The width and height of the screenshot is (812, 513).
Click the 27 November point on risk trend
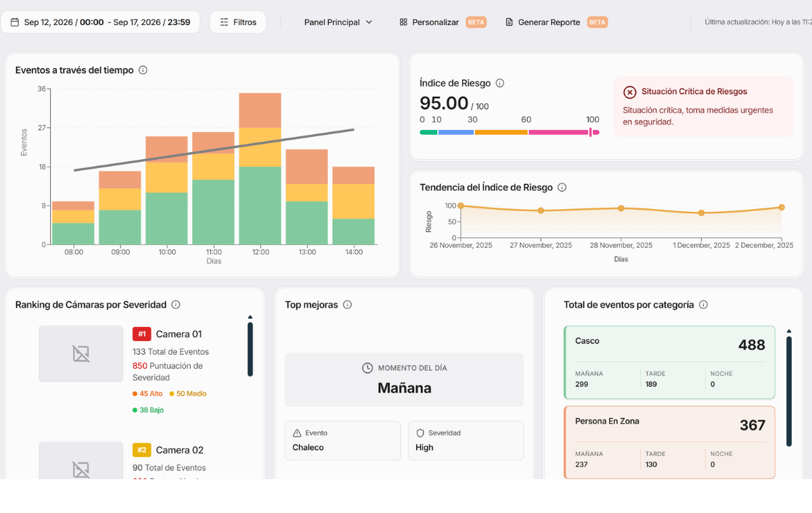point(541,210)
